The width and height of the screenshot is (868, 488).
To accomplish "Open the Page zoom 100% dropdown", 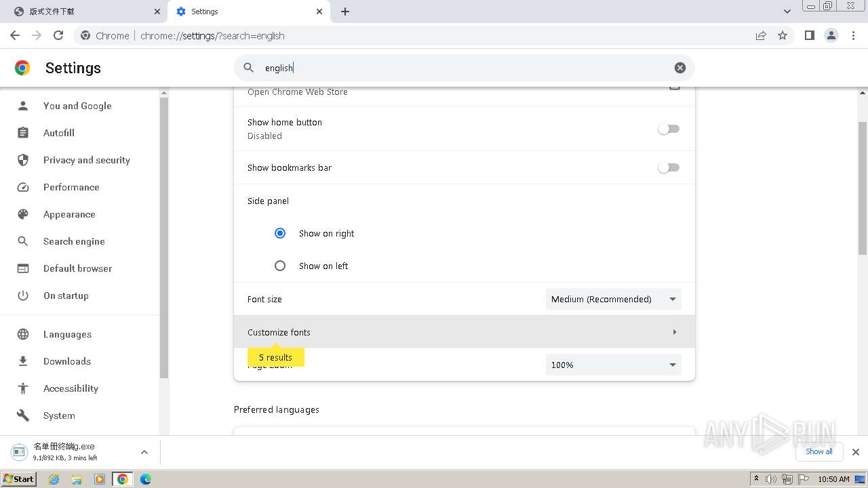I will coord(613,365).
